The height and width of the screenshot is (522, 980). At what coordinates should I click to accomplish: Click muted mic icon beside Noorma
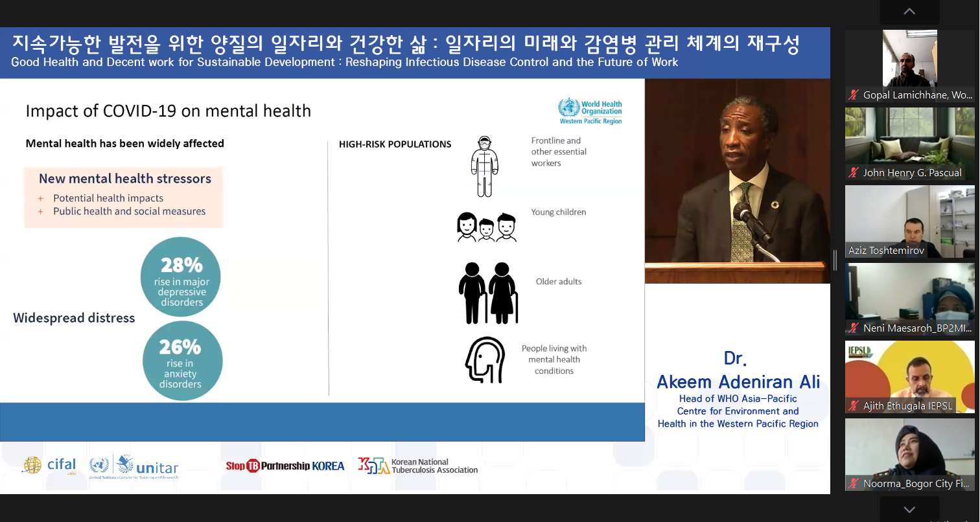(x=854, y=484)
